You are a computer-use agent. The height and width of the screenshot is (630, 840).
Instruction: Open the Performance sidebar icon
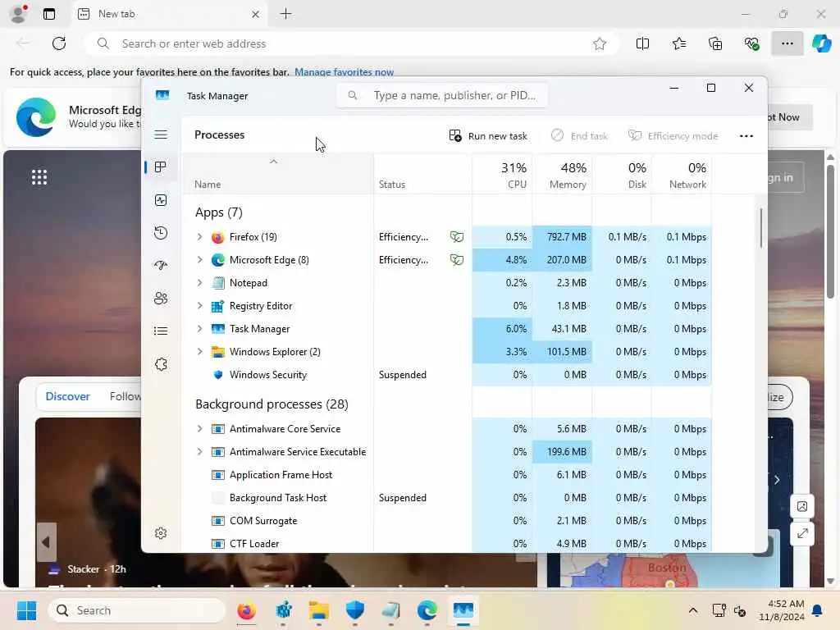(161, 200)
